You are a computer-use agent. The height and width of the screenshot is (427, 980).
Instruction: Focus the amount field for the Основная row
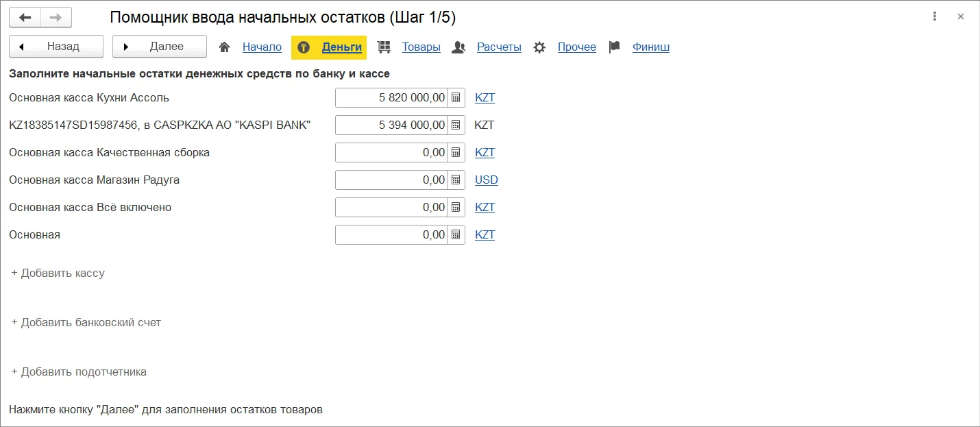[391, 235]
